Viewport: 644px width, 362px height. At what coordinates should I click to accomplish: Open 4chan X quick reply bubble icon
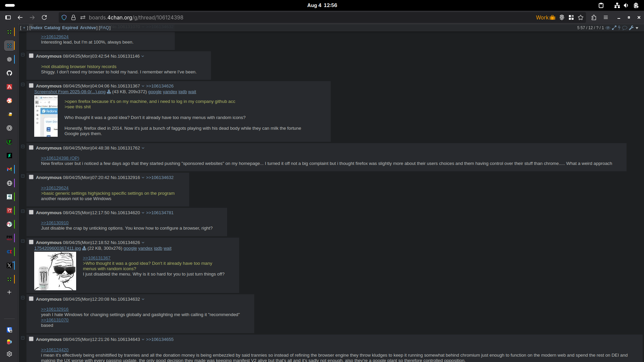click(625, 28)
